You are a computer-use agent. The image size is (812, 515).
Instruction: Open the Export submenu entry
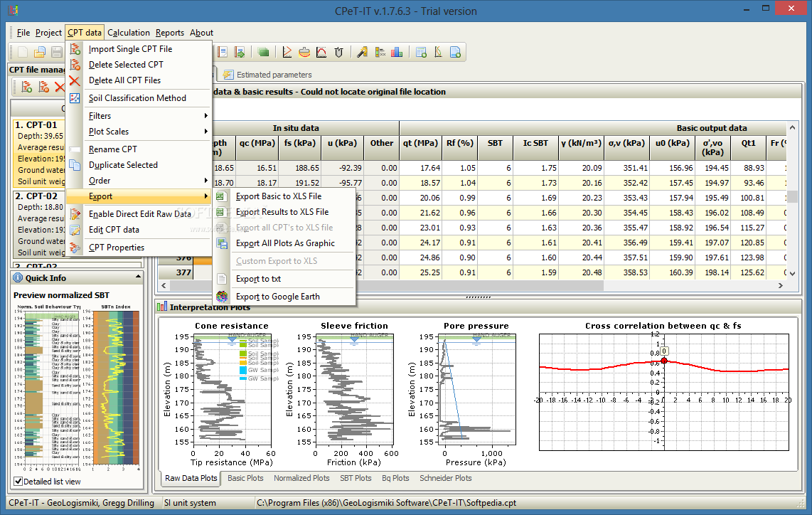139,196
